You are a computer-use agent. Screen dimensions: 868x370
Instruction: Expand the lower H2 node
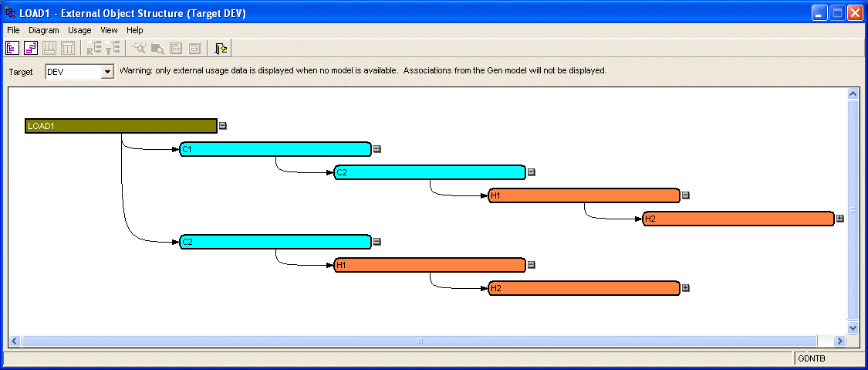click(685, 288)
